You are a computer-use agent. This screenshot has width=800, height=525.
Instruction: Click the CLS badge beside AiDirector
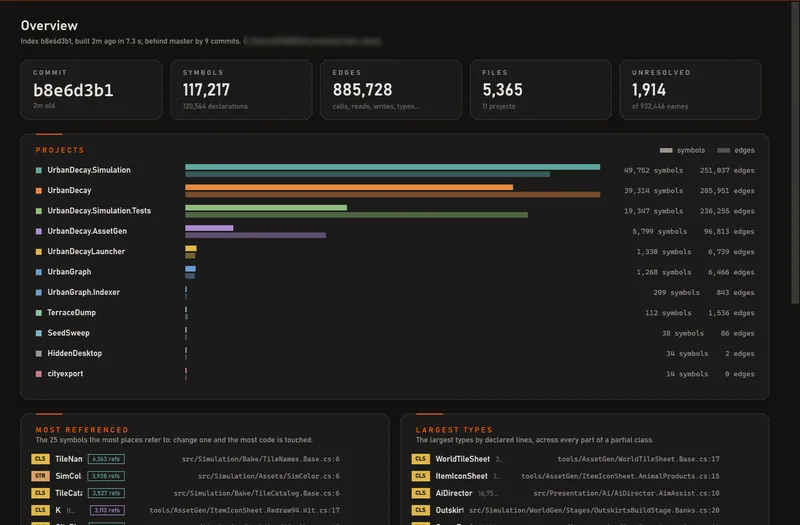[420, 493]
